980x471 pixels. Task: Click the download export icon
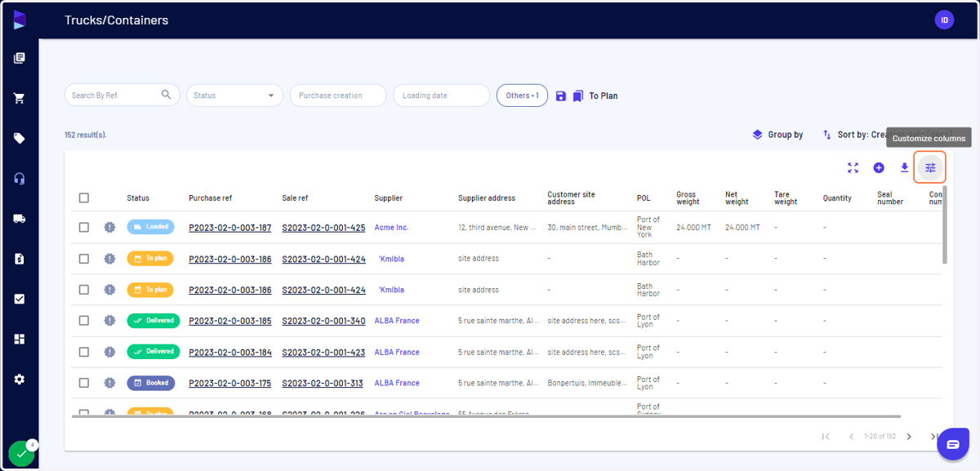click(904, 167)
